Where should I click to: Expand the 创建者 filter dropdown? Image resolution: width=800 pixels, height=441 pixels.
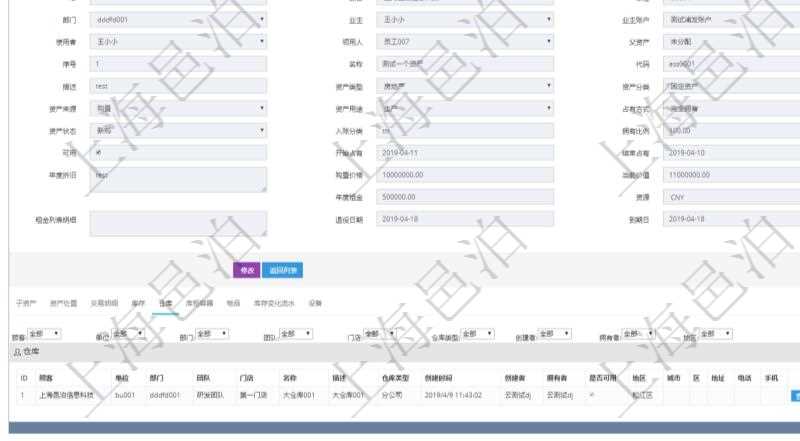click(x=553, y=333)
